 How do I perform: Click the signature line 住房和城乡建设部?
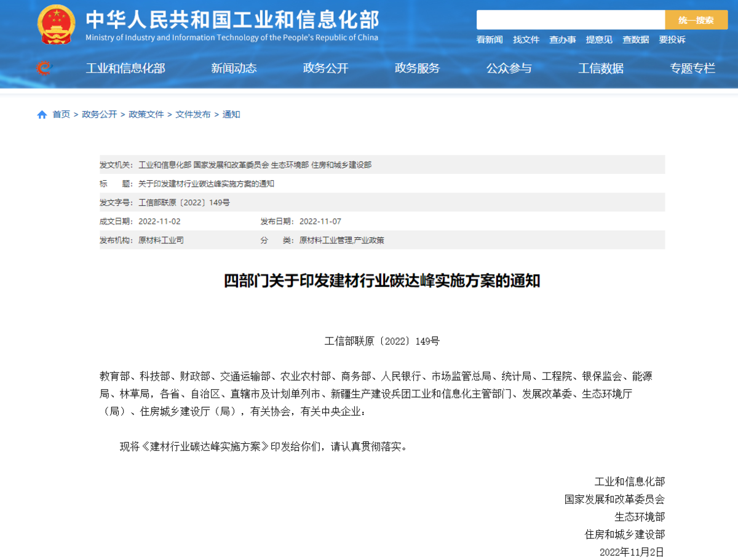(624, 535)
